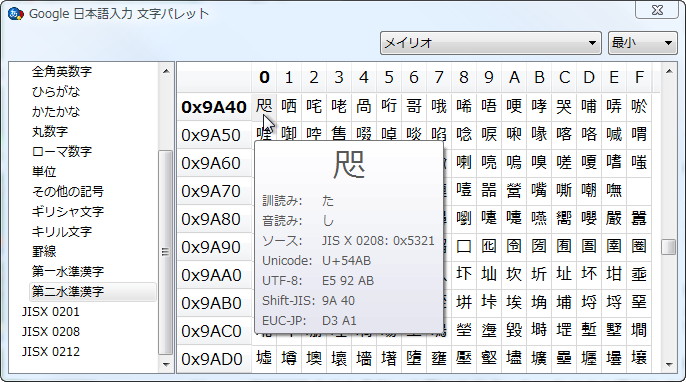Select キリル文字 category
686x382 pixels.
click(x=62, y=231)
